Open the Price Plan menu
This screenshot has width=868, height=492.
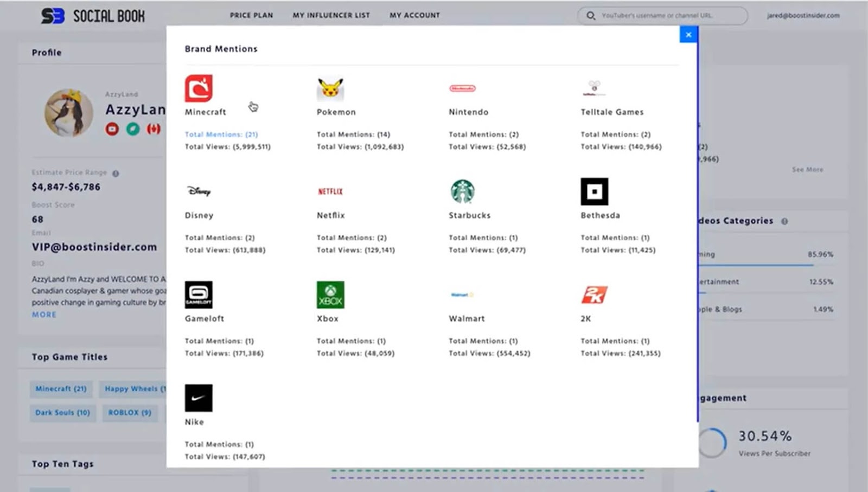coord(251,15)
